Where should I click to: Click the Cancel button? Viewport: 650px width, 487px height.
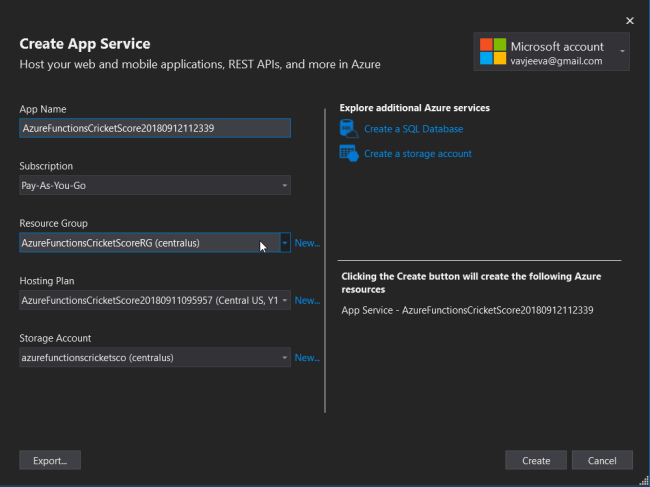point(602,460)
